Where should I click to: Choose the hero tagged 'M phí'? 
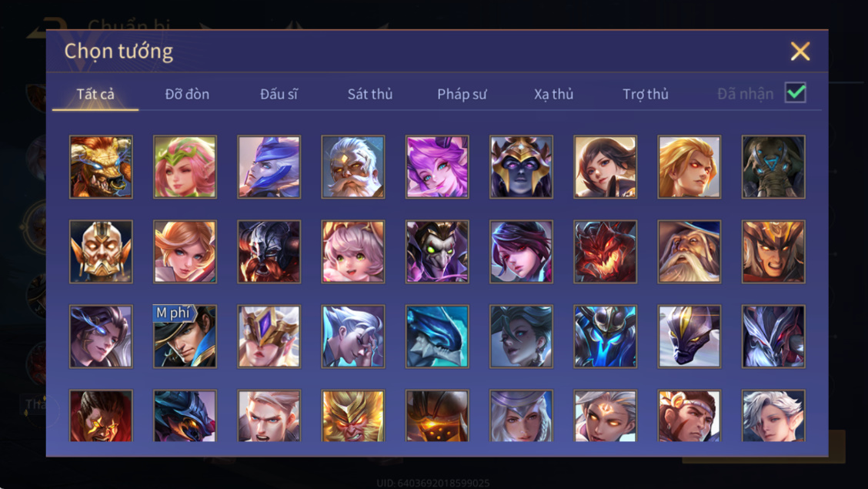pos(185,337)
